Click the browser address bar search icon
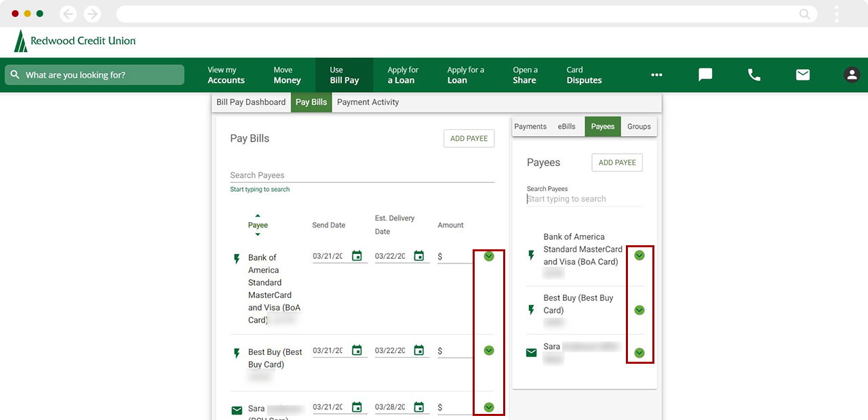The height and width of the screenshot is (420, 868). coord(804,14)
